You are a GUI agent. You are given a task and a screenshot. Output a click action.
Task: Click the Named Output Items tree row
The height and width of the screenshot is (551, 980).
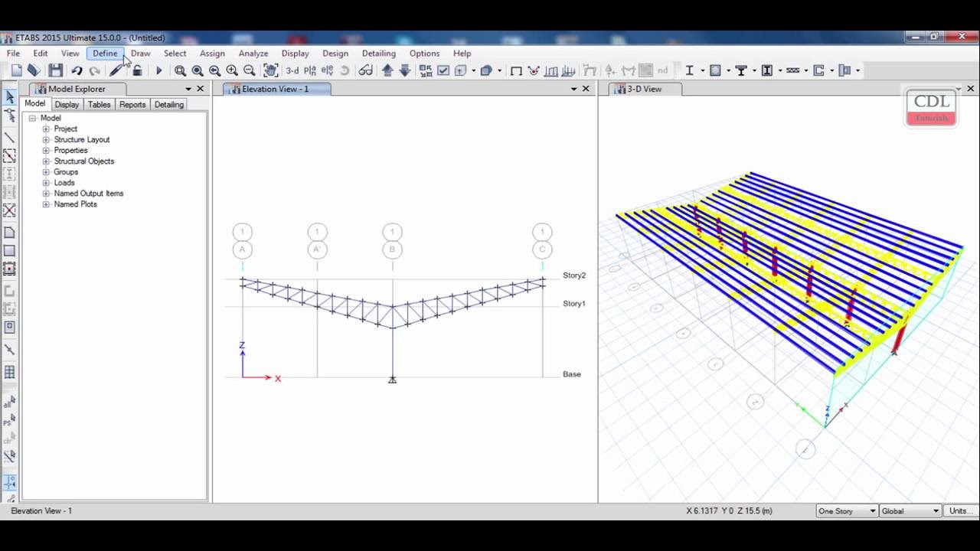click(x=88, y=193)
